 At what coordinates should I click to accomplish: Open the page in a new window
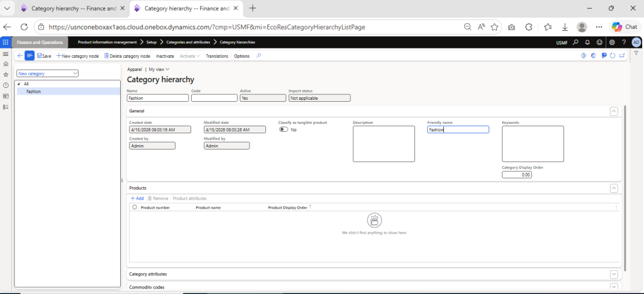click(x=621, y=56)
